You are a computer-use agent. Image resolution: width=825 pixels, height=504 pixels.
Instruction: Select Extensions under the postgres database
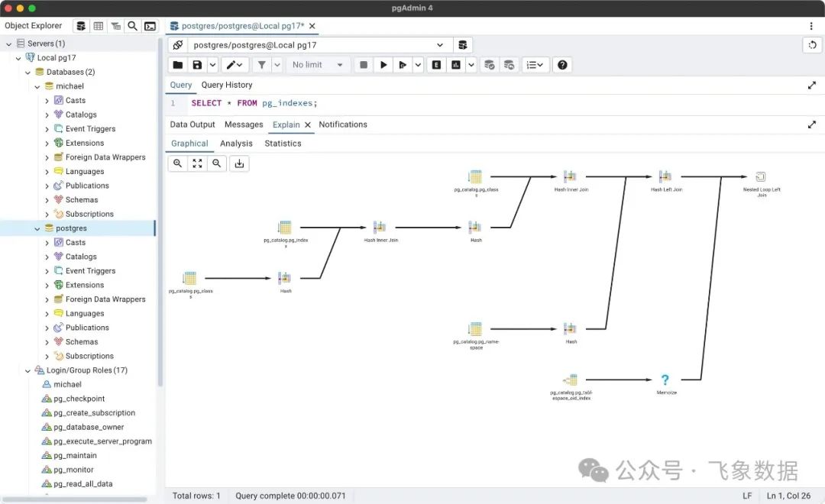tap(85, 285)
